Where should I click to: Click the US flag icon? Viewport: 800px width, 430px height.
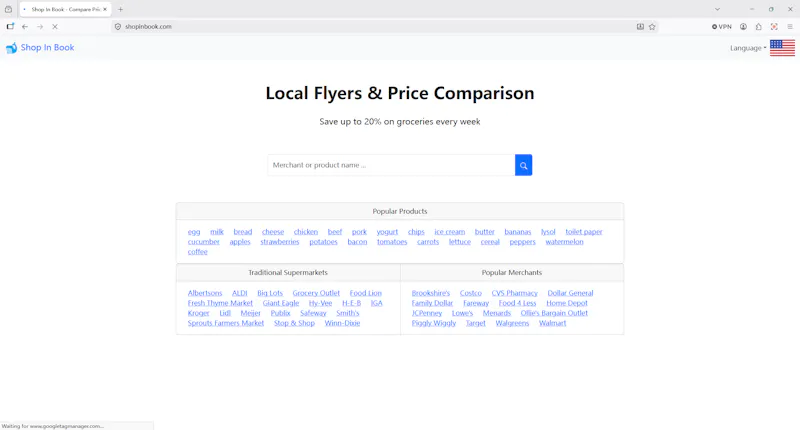[x=782, y=48]
